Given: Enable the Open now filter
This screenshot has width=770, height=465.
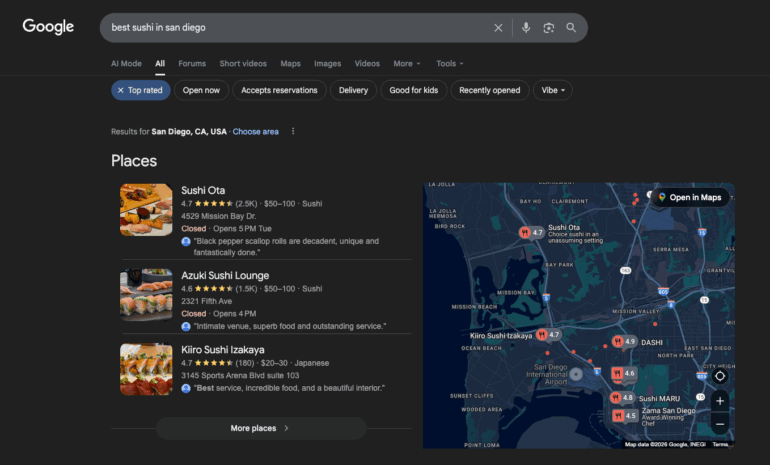Looking at the screenshot, I should tap(201, 90).
